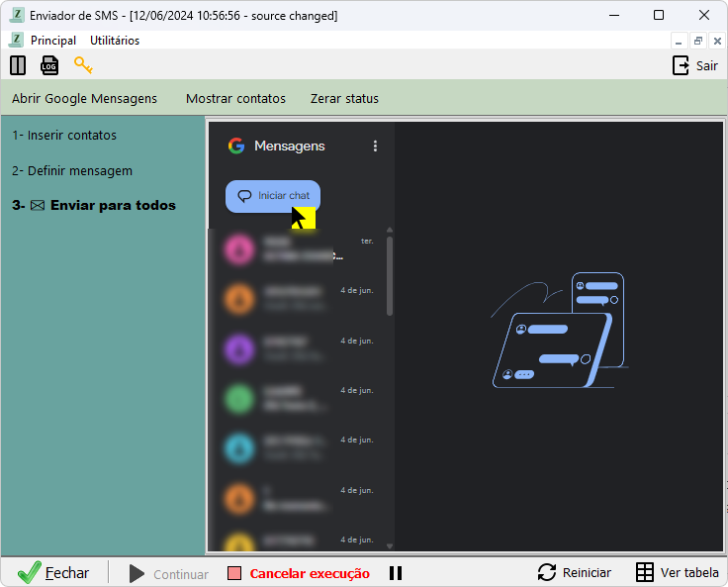Viewport: 728px width, 587px height.
Task: Select step 2- Definir mensagem
Action: point(72,171)
